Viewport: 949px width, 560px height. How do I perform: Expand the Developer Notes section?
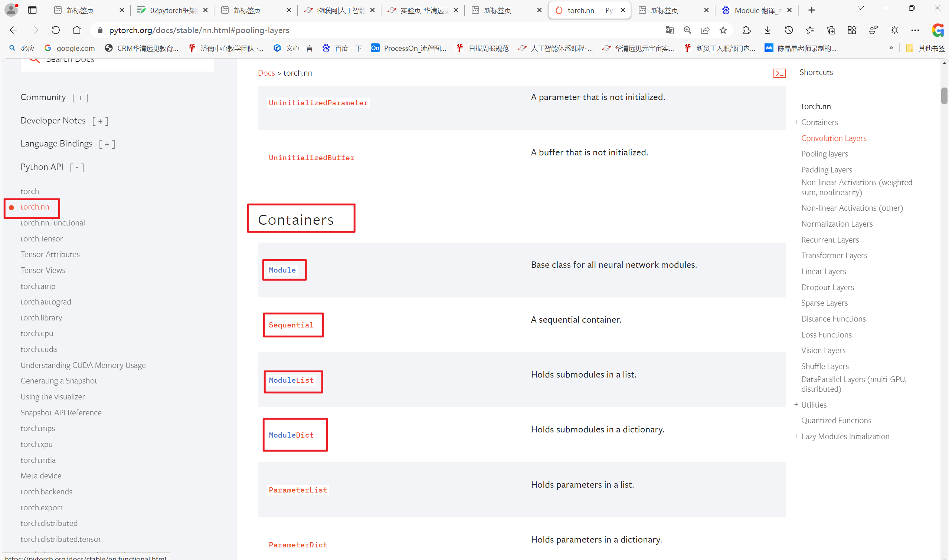(100, 121)
